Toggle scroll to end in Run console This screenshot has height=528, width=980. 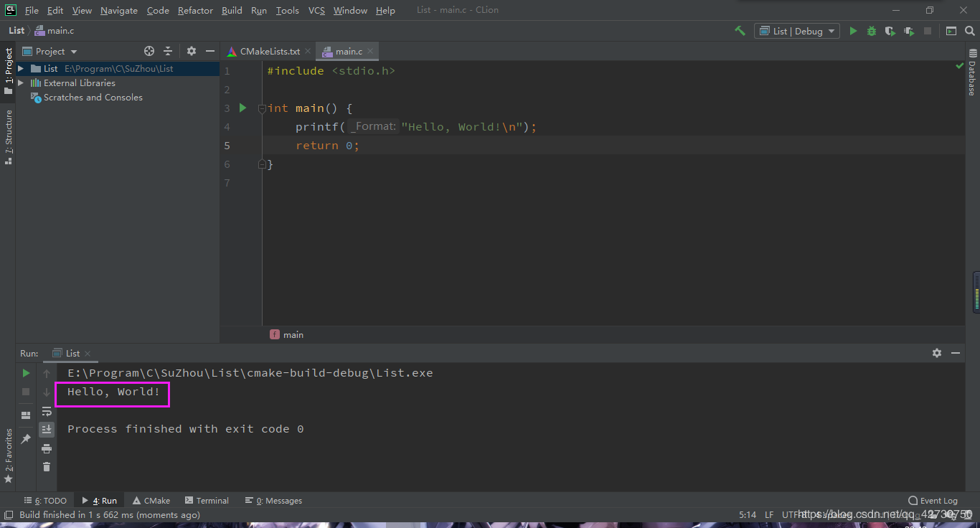click(x=47, y=430)
